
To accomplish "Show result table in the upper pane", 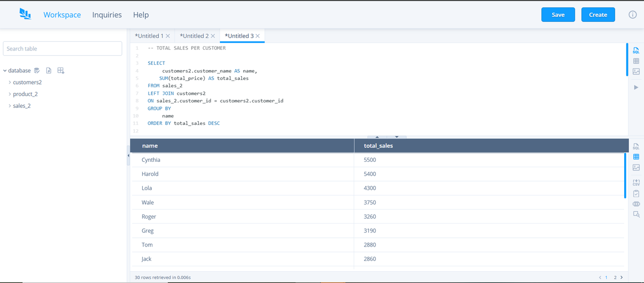I will (636, 61).
